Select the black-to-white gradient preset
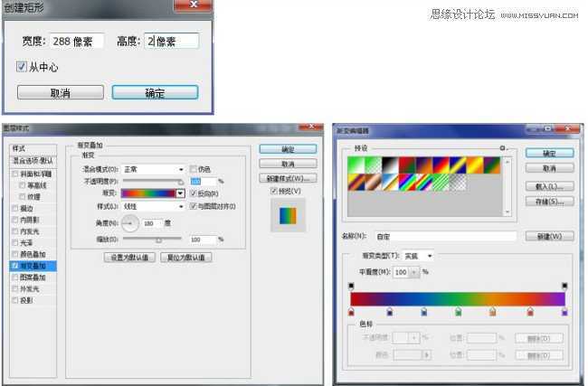The image size is (588, 386). [390, 165]
